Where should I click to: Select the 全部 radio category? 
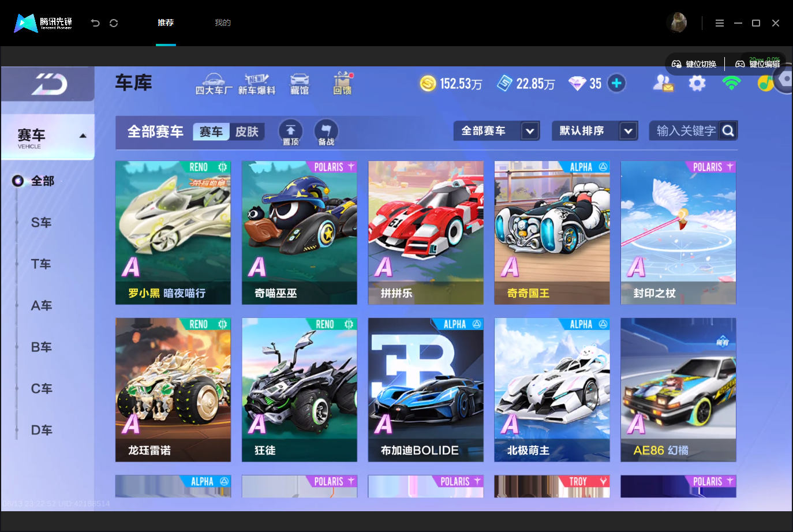coord(33,181)
